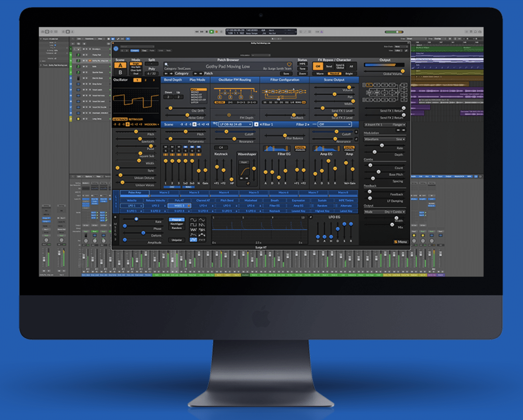Select Single scene mode

[x=136, y=64]
